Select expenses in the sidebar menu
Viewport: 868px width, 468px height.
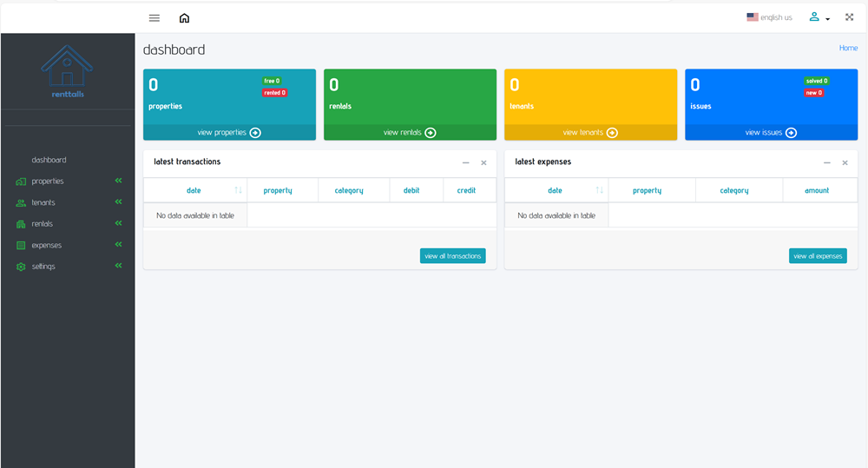(x=47, y=245)
